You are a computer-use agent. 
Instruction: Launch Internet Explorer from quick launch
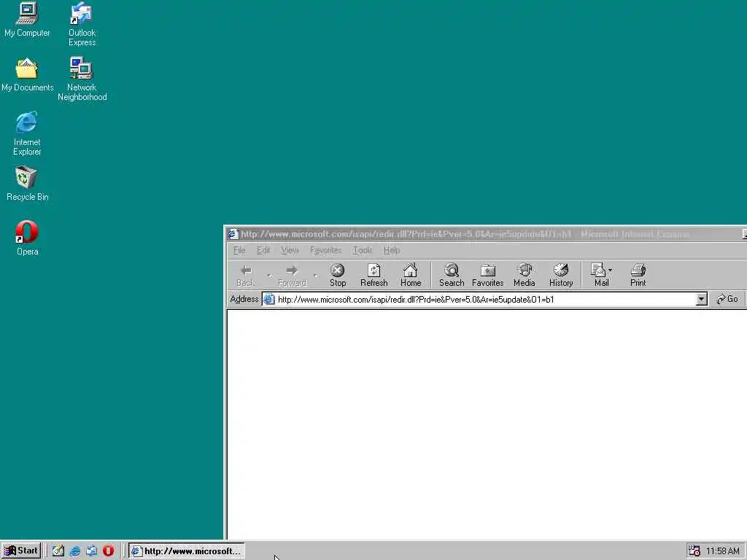pos(75,551)
